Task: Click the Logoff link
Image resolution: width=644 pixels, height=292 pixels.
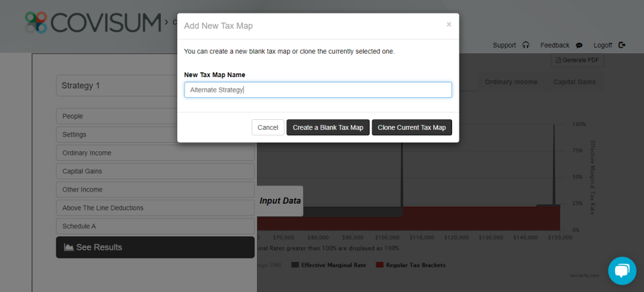Action: (x=603, y=45)
